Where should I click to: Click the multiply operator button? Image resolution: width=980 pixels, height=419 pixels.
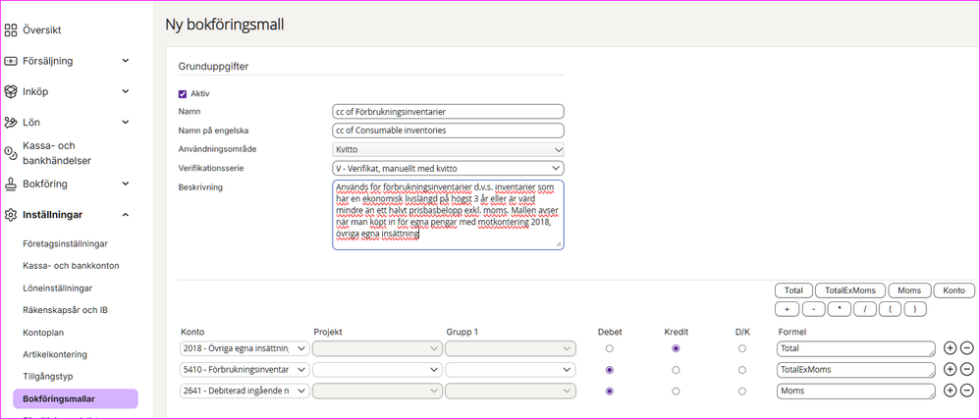coord(840,309)
